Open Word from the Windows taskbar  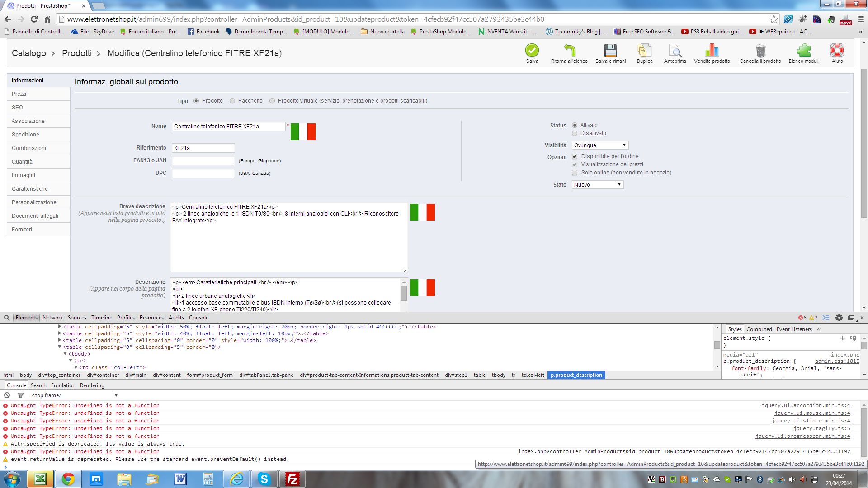(x=180, y=479)
